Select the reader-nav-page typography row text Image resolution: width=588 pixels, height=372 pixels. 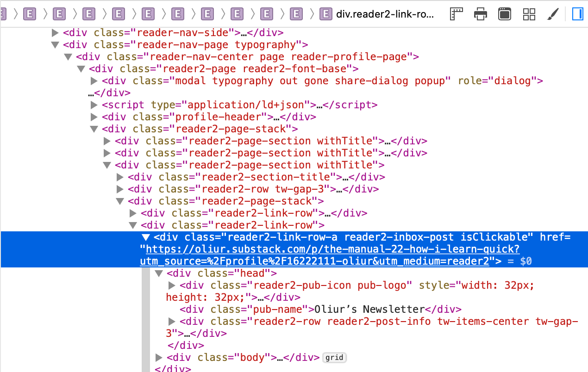186,45
